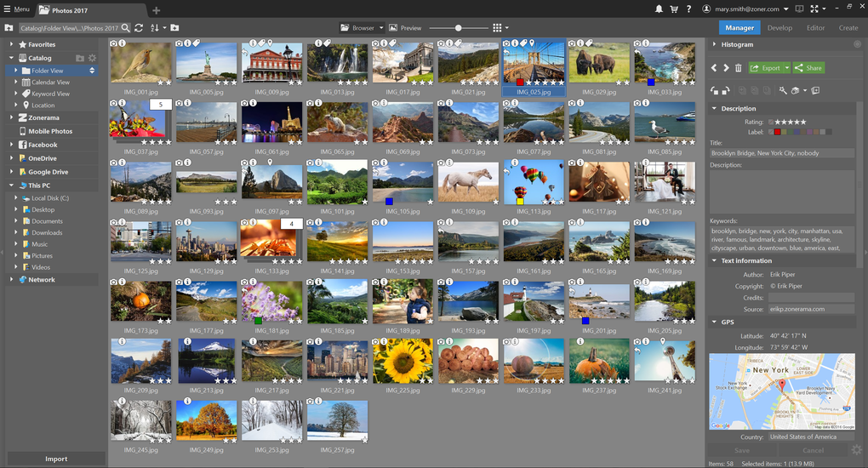Click the refresh folder icon
The image size is (868, 468).
[139, 28]
